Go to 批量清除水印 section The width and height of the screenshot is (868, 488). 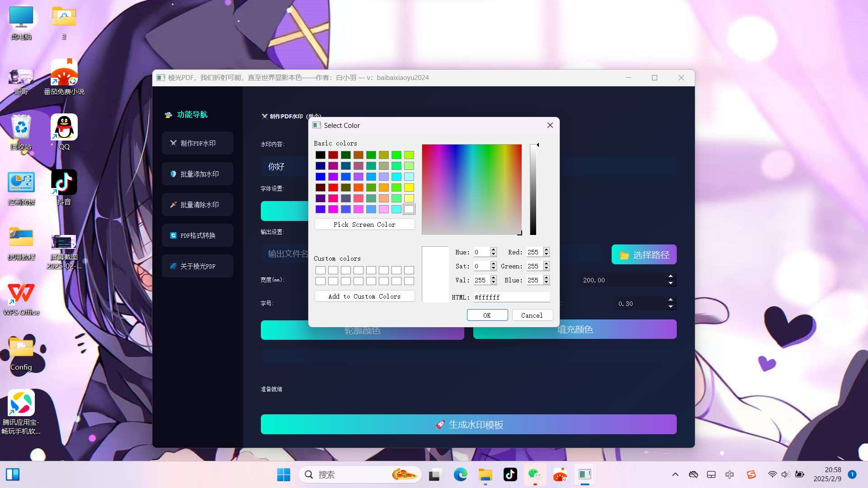198,205
